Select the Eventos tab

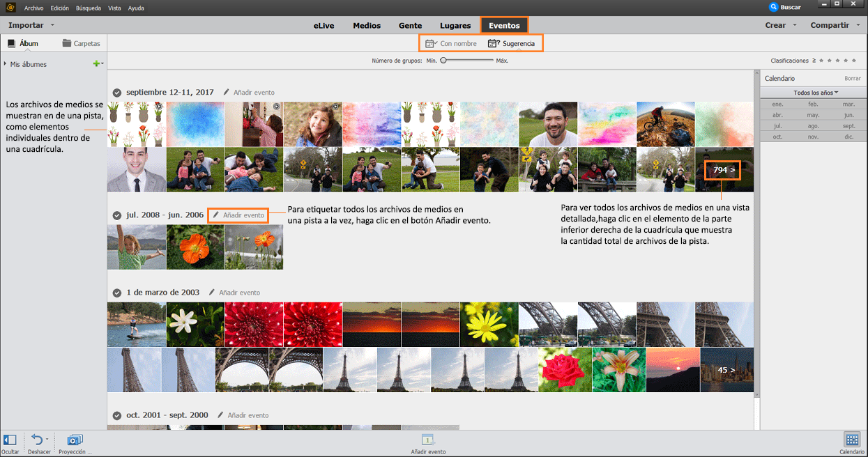(x=504, y=26)
